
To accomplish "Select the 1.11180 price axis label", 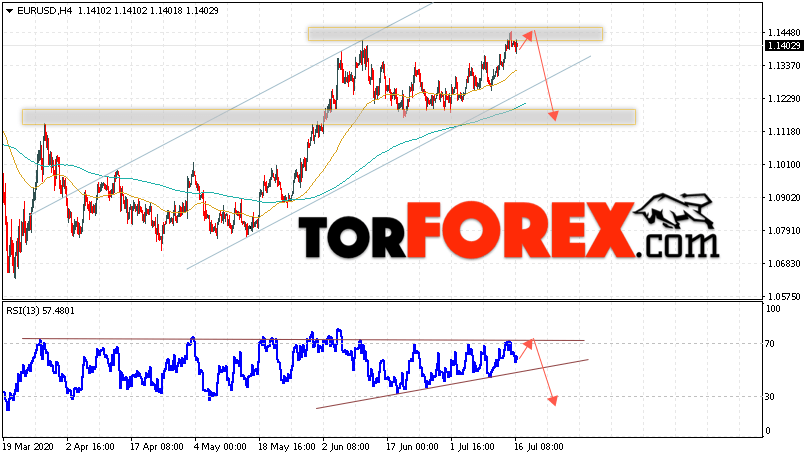I will click(x=784, y=132).
